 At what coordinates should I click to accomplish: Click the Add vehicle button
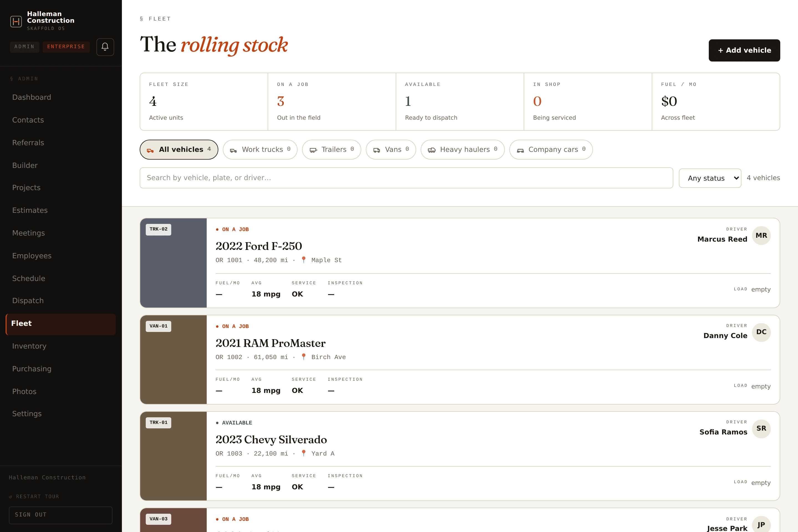(x=745, y=50)
